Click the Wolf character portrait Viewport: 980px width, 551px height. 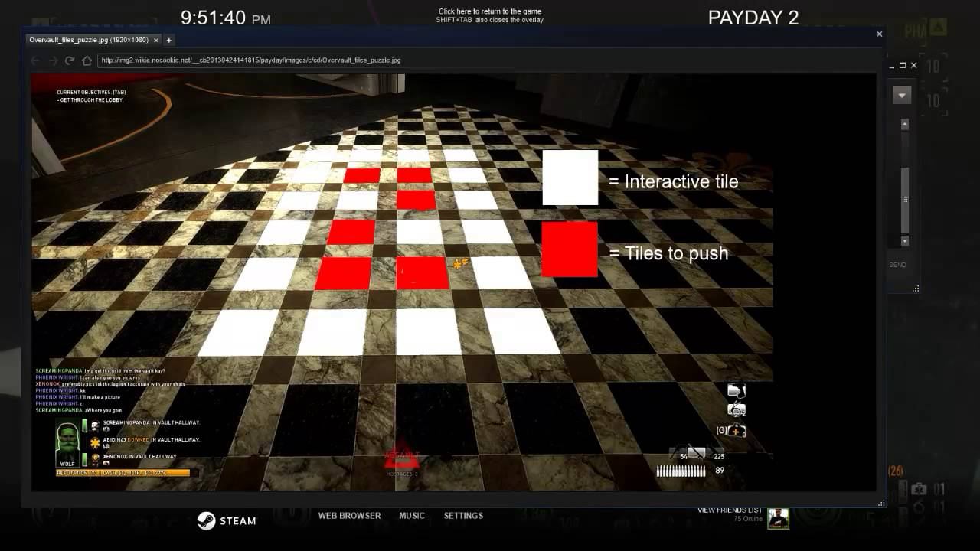click(x=67, y=444)
